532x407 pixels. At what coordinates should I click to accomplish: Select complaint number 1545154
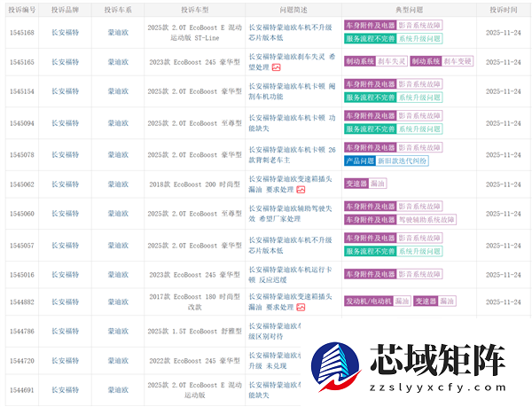tap(22, 91)
